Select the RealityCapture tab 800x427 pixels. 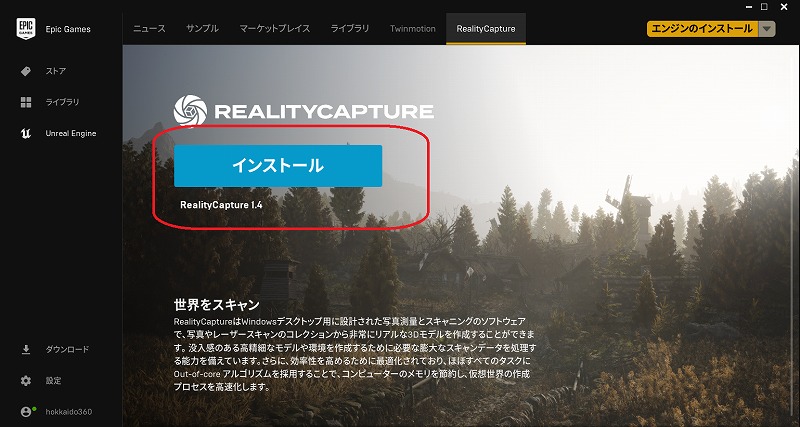[486, 29]
